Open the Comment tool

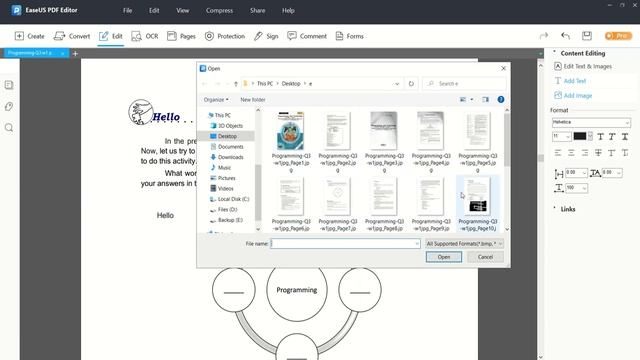(307, 36)
